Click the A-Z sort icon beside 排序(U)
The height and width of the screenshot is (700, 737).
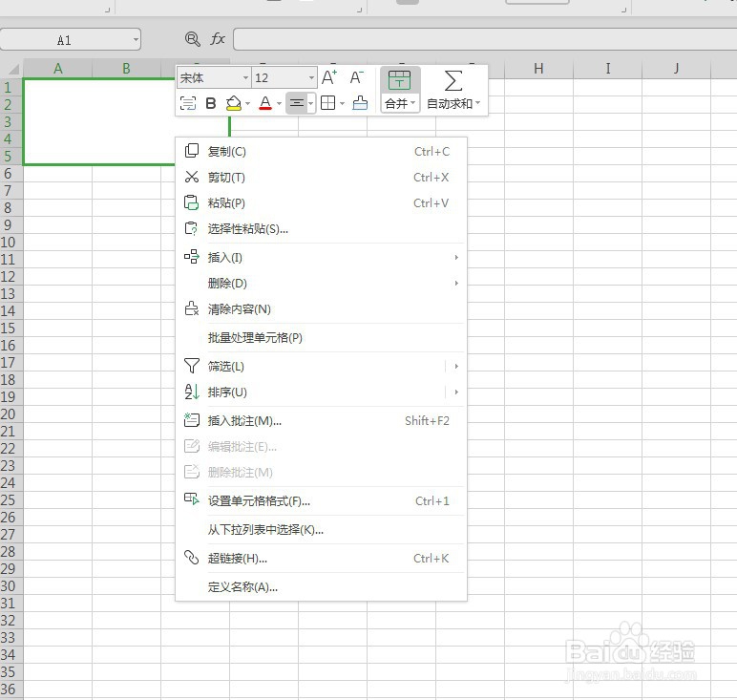[x=192, y=392]
